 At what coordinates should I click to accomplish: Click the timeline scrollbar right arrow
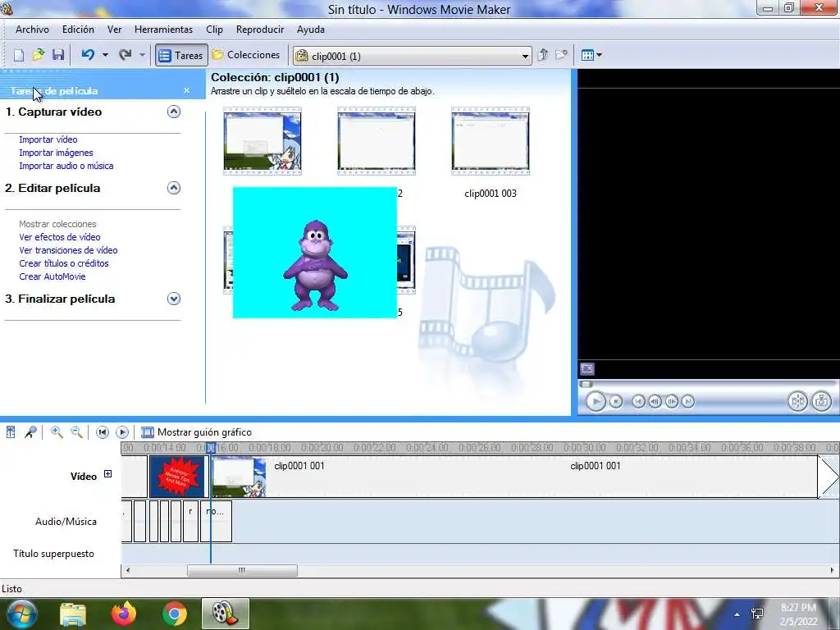832,571
